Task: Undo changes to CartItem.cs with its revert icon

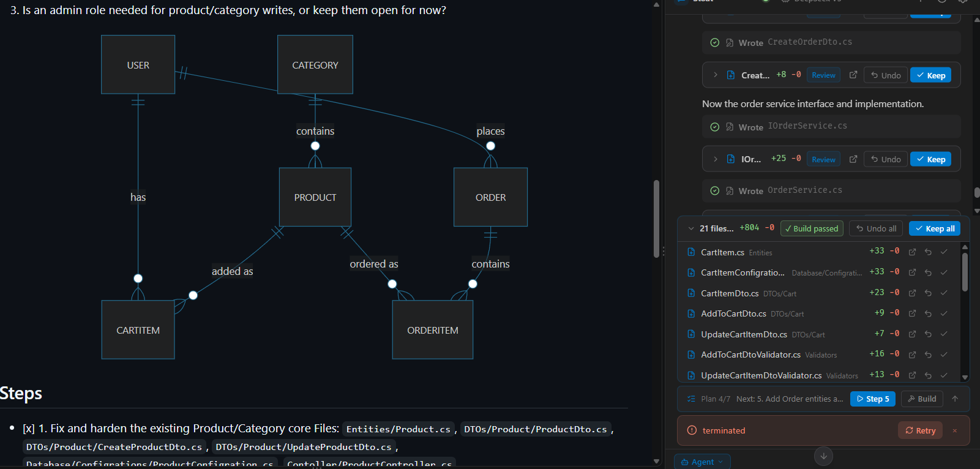Action: pos(928,252)
